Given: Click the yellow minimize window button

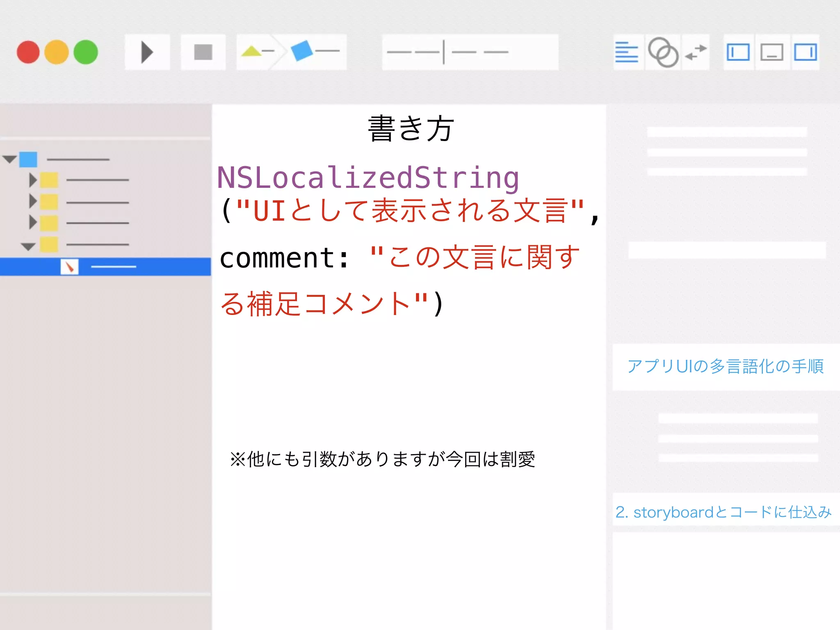Looking at the screenshot, I should pyautogui.click(x=57, y=52).
